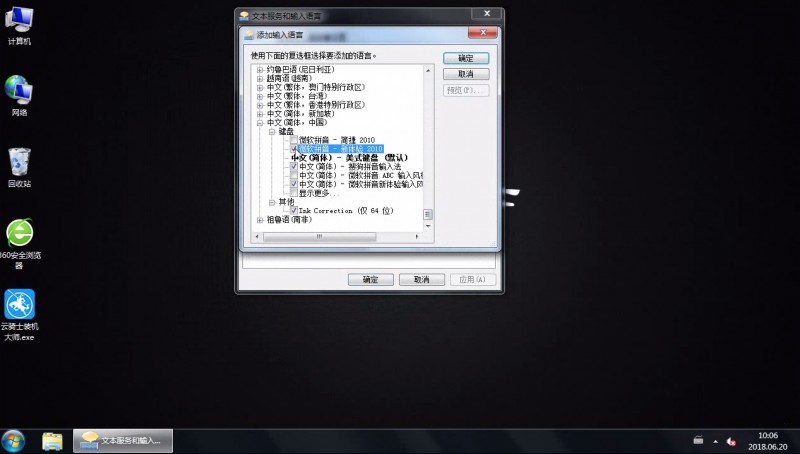Image resolution: width=800 pixels, height=454 pixels.
Task: Uncheck Ink Correction (仅 64 位) checkbox
Action: click(294, 210)
